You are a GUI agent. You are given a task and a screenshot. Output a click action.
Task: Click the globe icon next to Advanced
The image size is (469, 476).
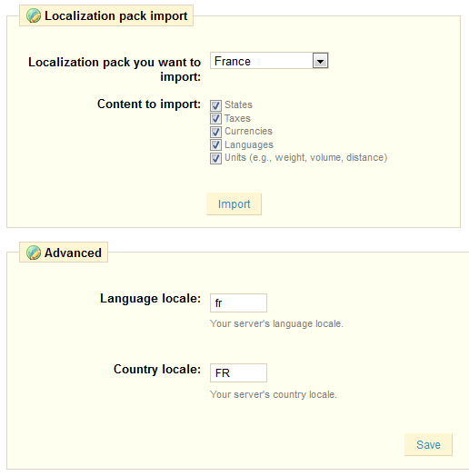point(34,253)
